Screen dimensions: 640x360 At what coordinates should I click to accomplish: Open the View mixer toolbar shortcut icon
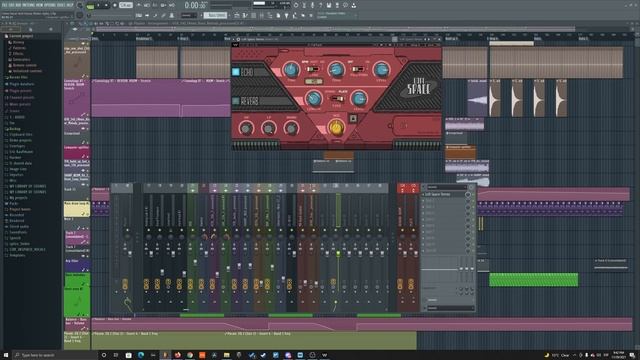click(x=261, y=16)
